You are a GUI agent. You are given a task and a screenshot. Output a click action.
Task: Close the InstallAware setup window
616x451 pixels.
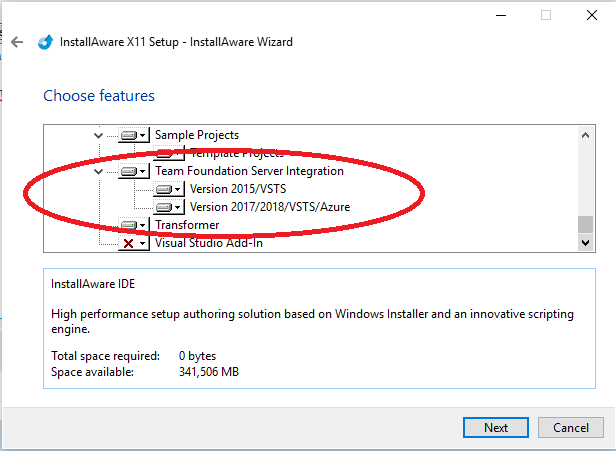tap(592, 16)
